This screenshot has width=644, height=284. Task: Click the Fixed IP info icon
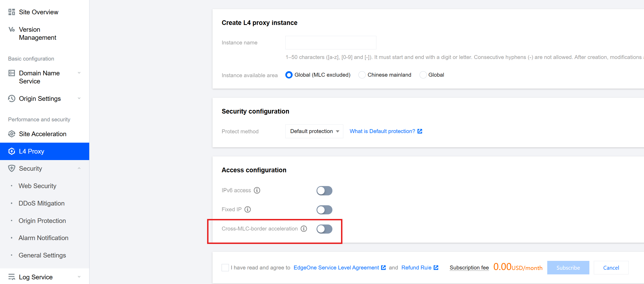tap(248, 209)
